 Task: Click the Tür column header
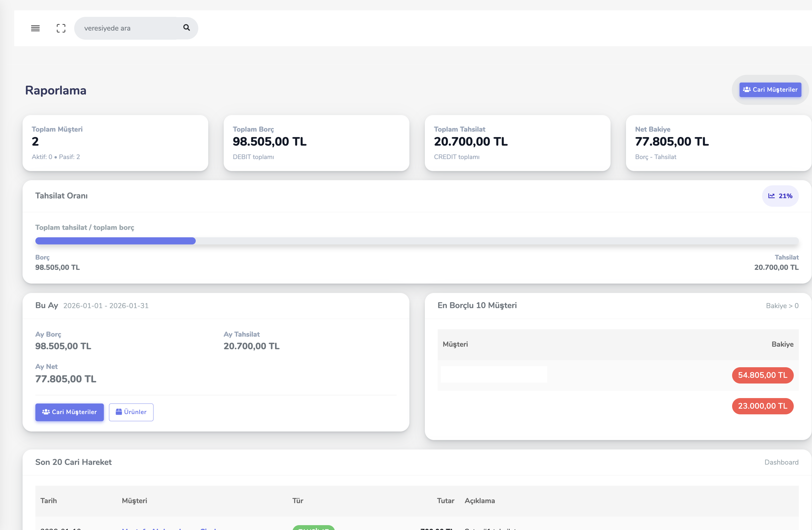pos(298,501)
